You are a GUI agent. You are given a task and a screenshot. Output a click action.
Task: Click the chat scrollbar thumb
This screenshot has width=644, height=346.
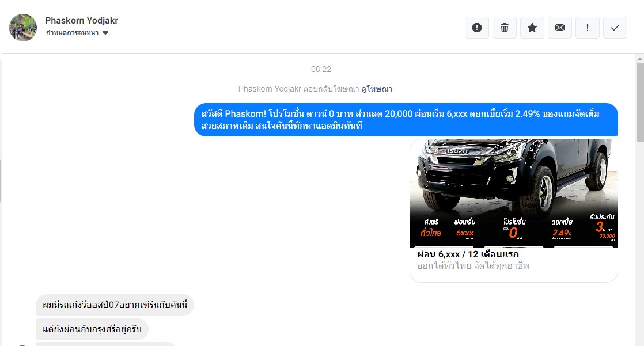click(x=640, y=102)
